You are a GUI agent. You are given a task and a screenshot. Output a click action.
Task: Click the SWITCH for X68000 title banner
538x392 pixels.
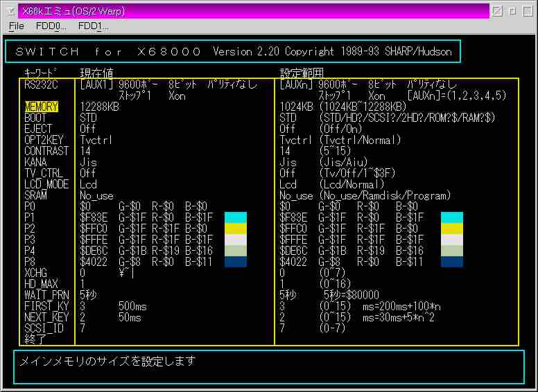(x=233, y=52)
